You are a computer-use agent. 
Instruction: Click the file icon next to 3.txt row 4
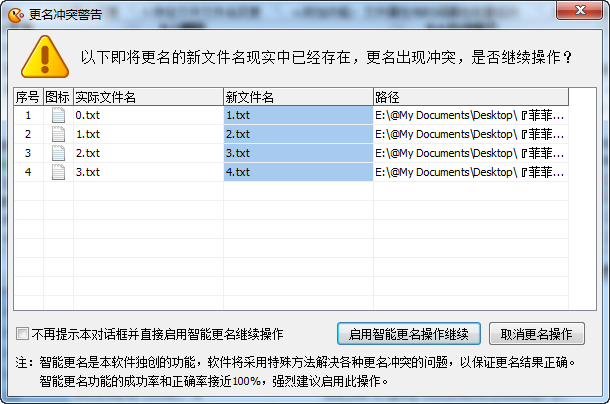tap(58, 172)
